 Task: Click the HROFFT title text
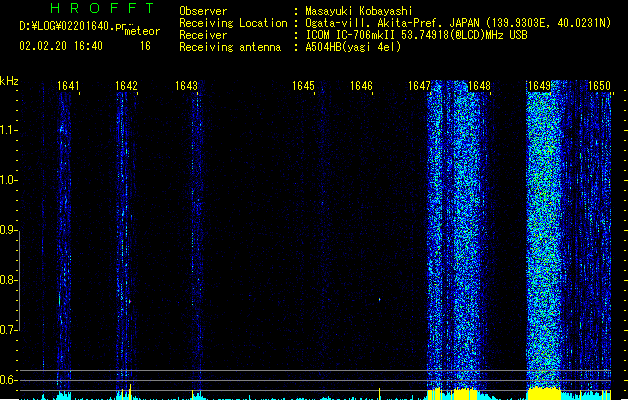103,8
